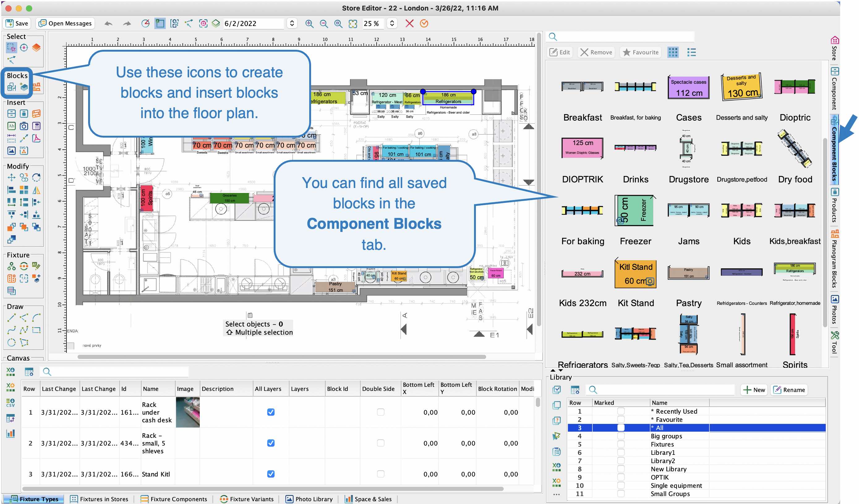The width and height of the screenshot is (859, 504).
Task: Select the orange layers select tool
Action: (x=36, y=48)
